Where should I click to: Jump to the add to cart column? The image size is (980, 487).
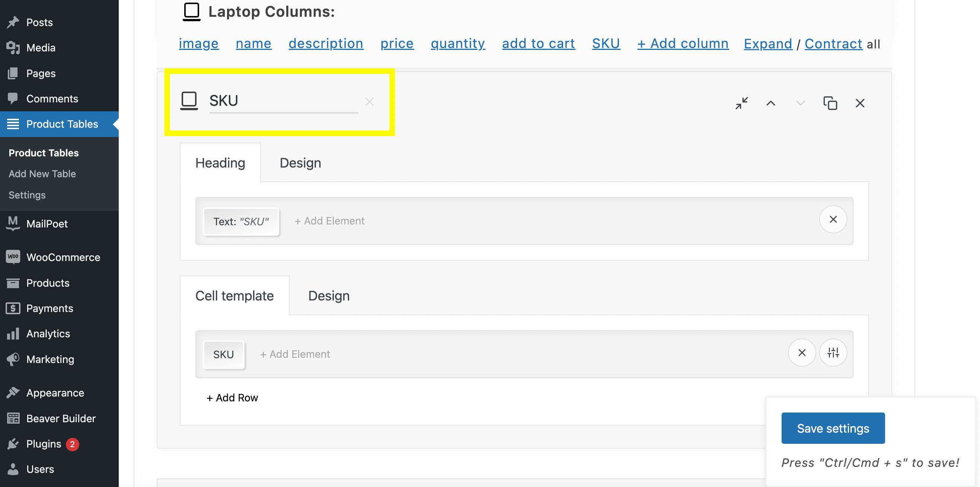tap(538, 44)
